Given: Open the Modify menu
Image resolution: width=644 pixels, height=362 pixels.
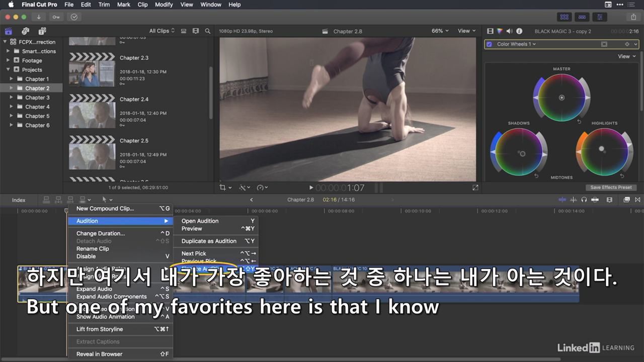Looking at the screenshot, I should pyautogui.click(x=164, y=5).
